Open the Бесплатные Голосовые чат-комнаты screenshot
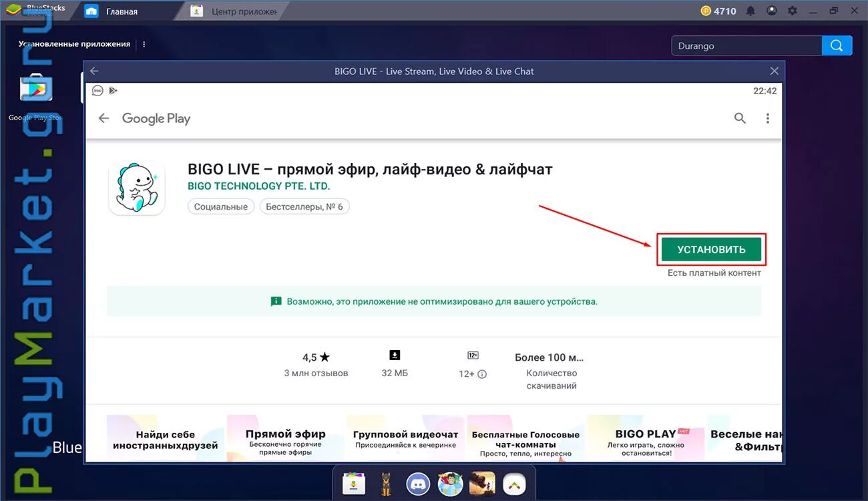The image size is (868, 501). (x=526, y=438)
